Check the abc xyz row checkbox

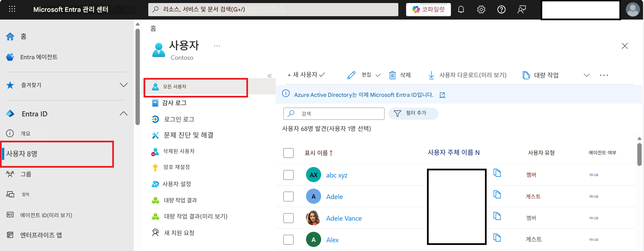coord(288,175)
